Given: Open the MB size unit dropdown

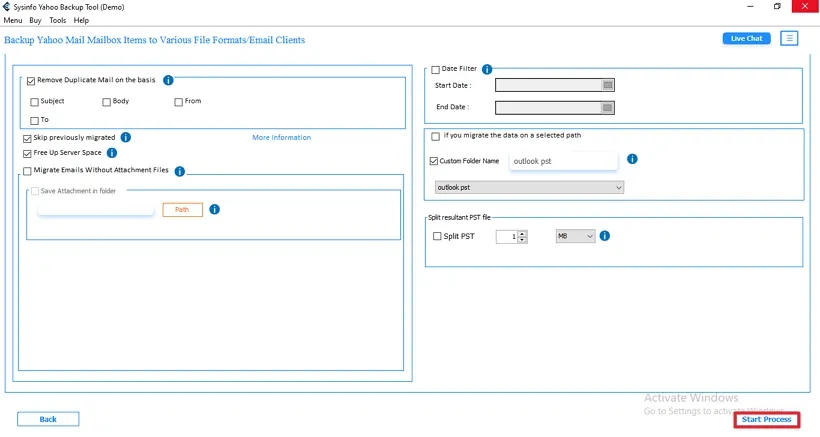Looking at the screenshot, I should click(x=575, y=236).
